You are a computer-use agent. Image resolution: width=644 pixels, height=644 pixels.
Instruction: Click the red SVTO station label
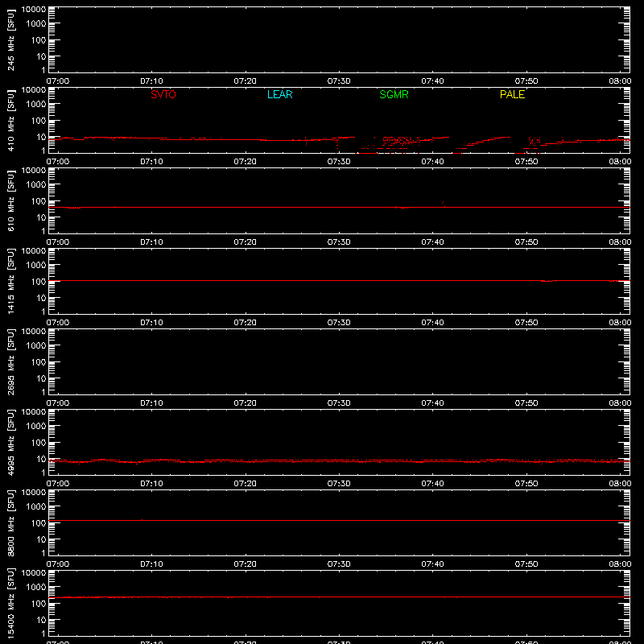point(163,94)
